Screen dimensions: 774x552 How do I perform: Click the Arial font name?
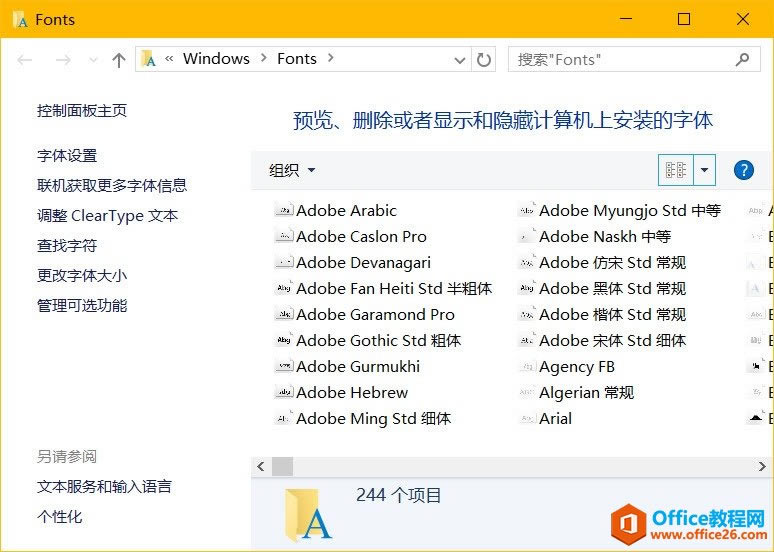coord(555,419)
